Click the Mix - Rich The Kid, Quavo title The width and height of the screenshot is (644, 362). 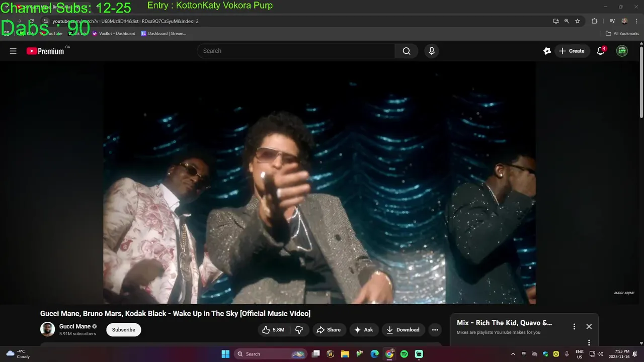tap(504, 323)
